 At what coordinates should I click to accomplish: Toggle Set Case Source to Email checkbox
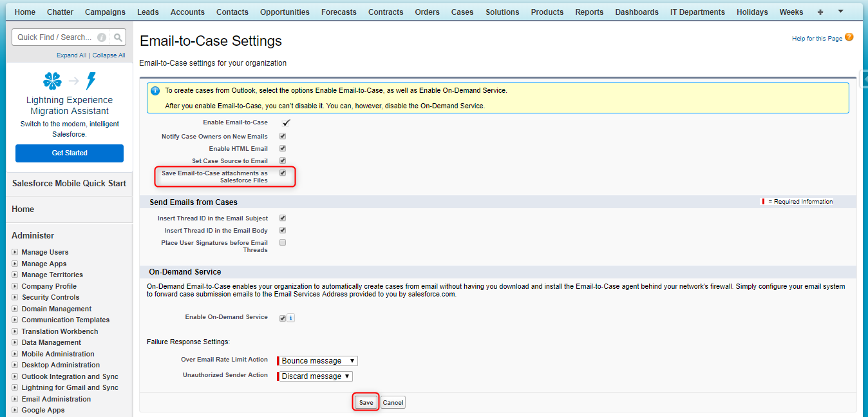point(283,160)
